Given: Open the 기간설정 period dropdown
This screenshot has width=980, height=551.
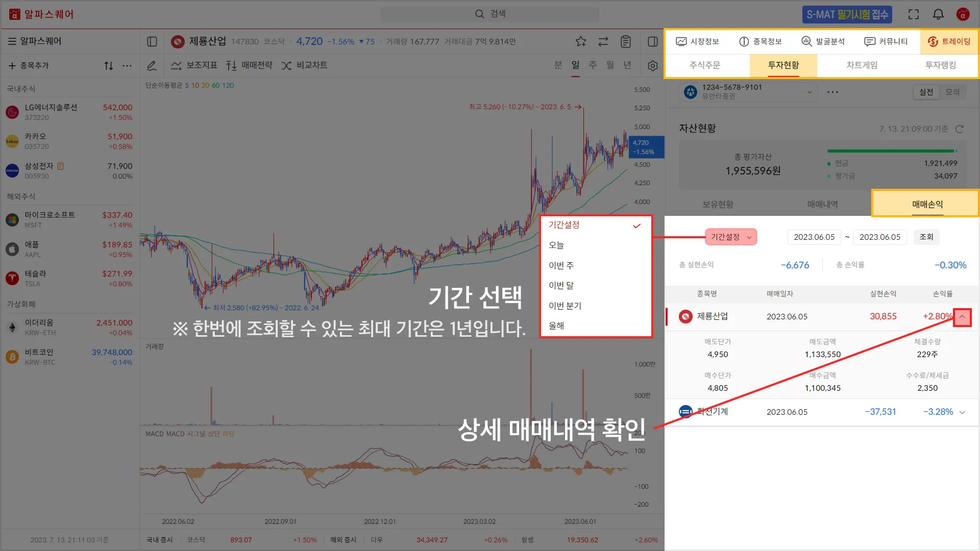Looking at the screenshot, I should coord(731,237).
